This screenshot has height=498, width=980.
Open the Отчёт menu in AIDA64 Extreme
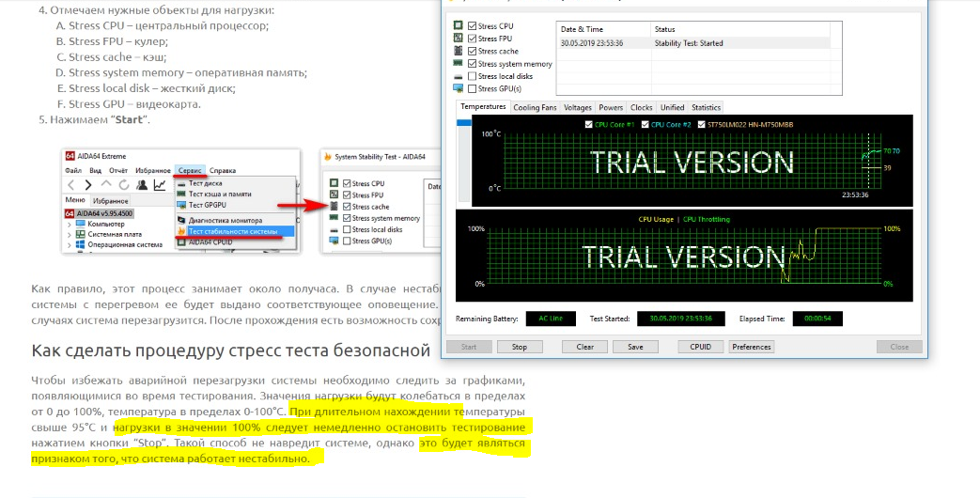[118, 171]
